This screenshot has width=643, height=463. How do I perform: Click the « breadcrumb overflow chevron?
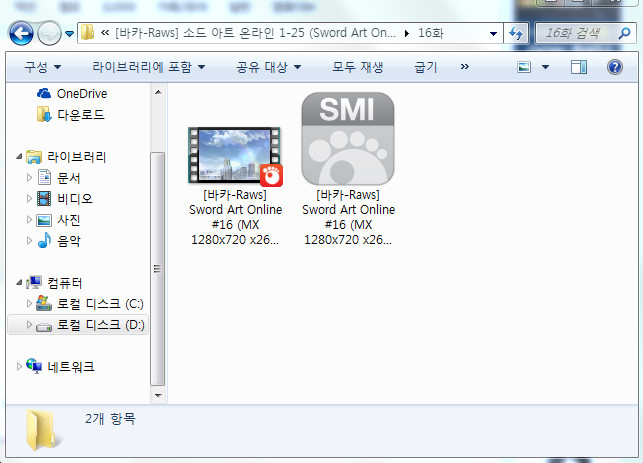105,33
